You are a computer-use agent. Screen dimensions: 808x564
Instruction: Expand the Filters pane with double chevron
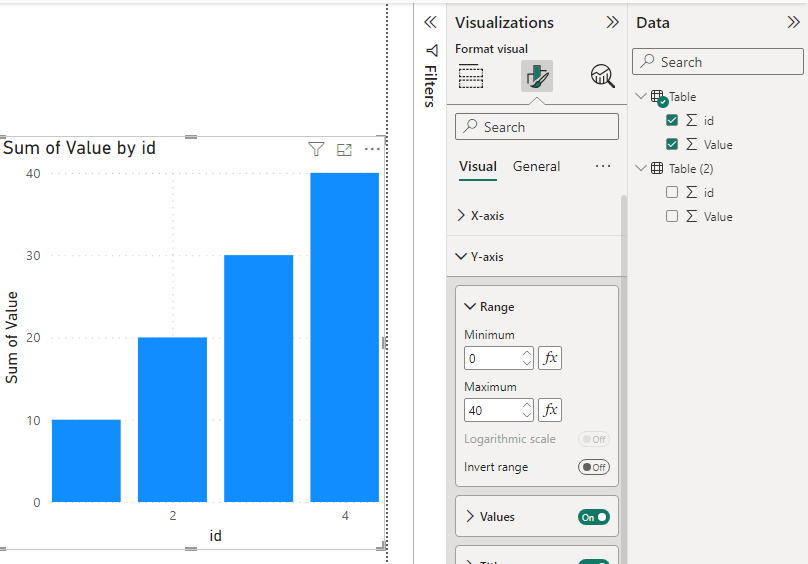(x=430, y=22)
